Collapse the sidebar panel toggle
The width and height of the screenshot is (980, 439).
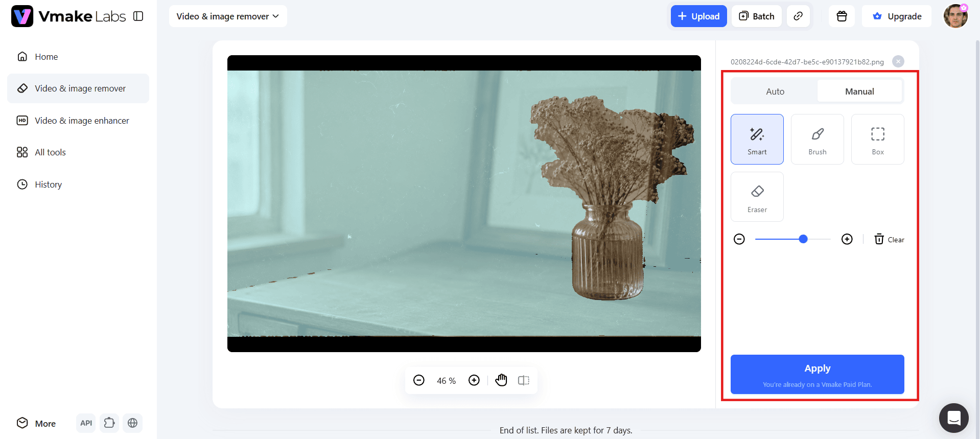pyautogui.click(x=138, y=16)
